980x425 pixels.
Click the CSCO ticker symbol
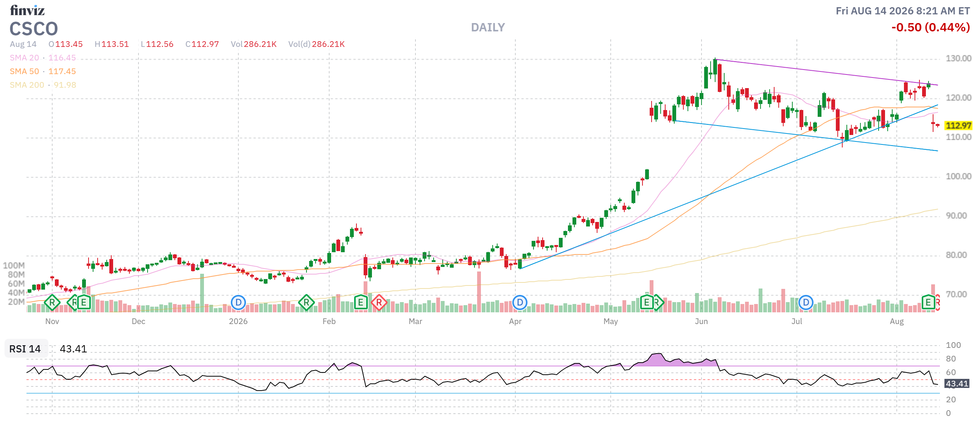(x=34, y=29)
